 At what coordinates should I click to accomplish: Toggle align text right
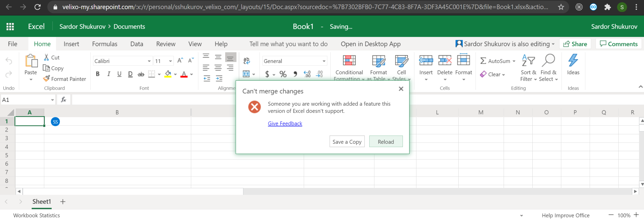[x=230, y=67]
